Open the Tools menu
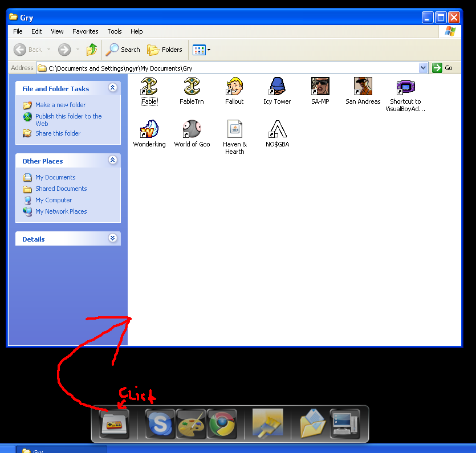The image size is (476, 453). pos(115,31)
